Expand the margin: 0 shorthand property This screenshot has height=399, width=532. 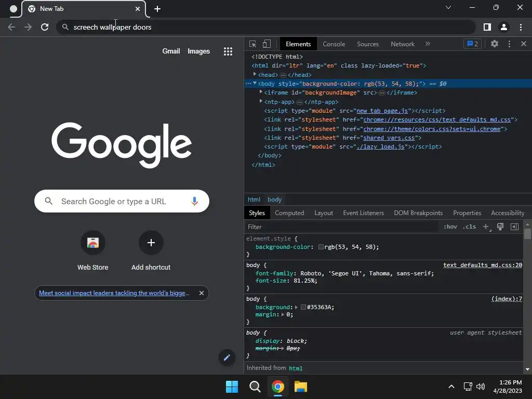pyautogui.click(x=283, y=314)
